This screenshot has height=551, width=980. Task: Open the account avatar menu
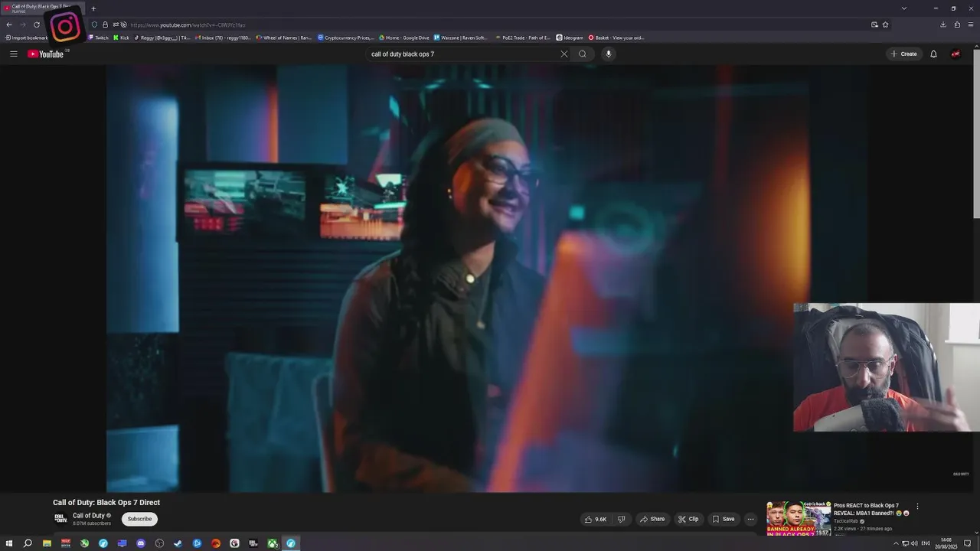pyautogui.click(x=955, y=54)
